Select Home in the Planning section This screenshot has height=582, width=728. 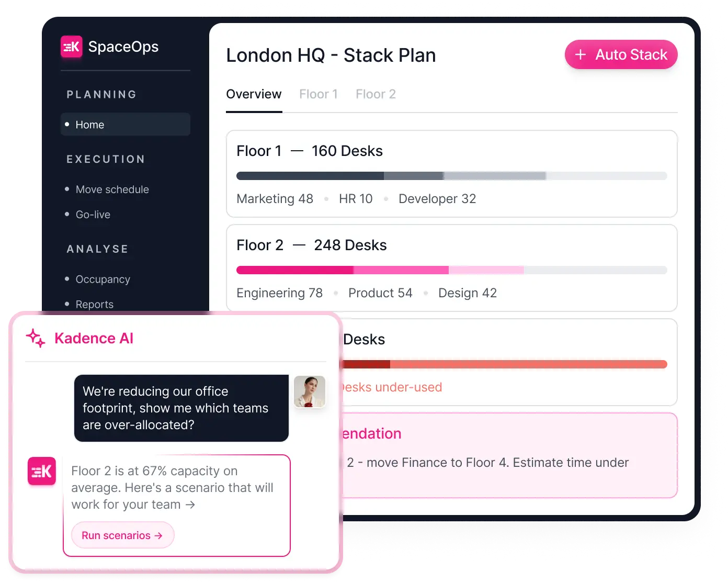[x=89, y=125]
